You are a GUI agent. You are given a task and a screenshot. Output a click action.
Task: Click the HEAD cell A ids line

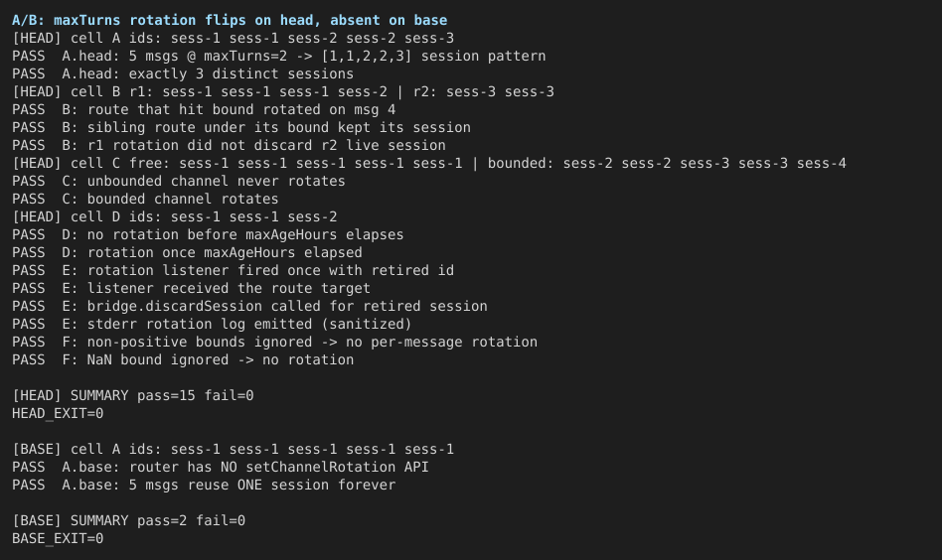point(234,39)
